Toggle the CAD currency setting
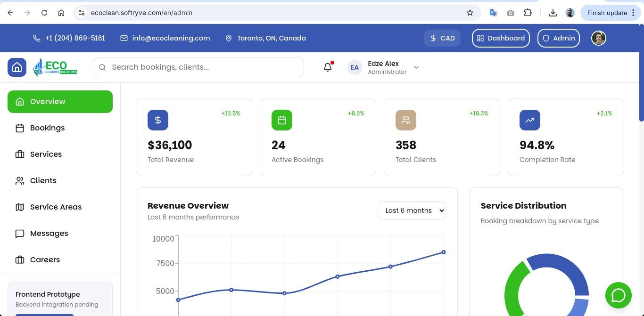Screen dimensions: 644x316 point(442,38)
